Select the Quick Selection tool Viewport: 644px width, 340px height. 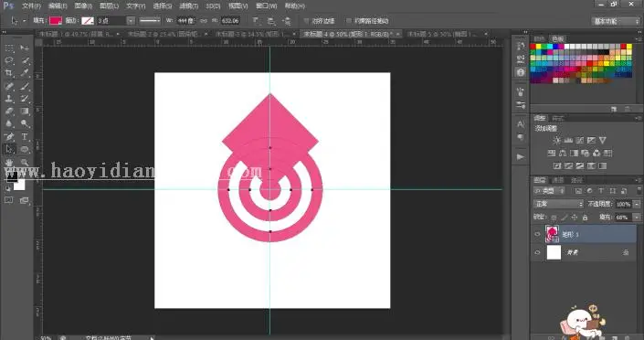[25, 60]
